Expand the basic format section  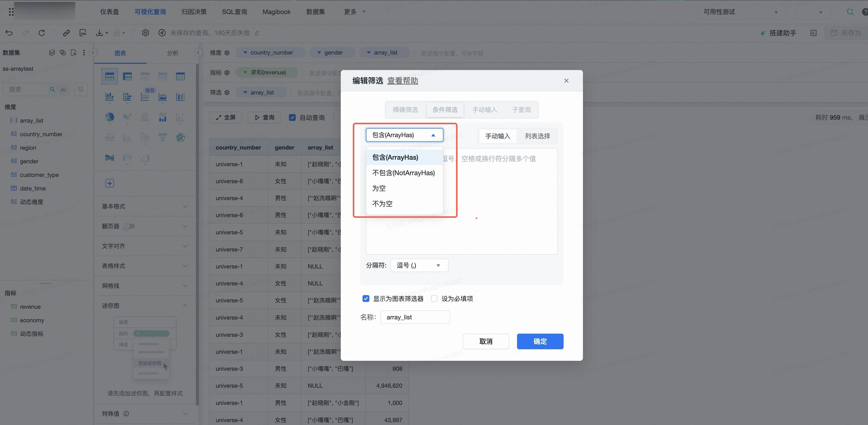coord(145,206)
